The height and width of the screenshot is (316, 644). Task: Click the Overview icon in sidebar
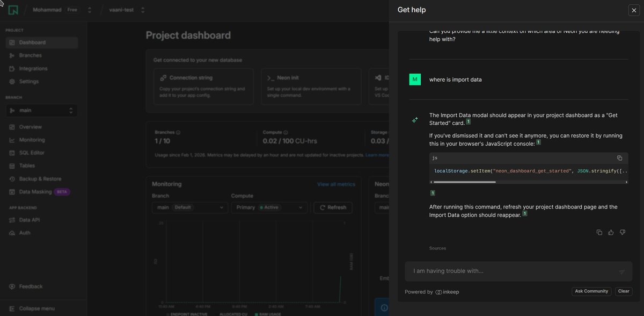(x=12, y=127)
